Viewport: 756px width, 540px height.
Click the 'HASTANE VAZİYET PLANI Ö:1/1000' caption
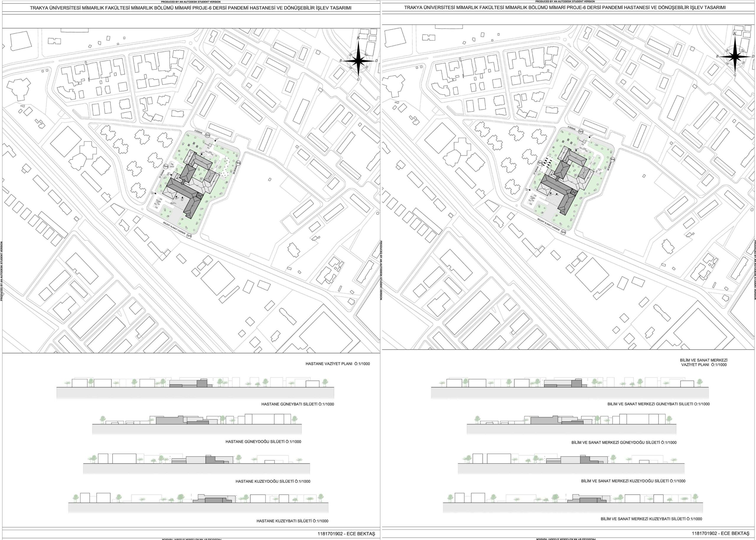pyautogui.click(x=338, y=364)
